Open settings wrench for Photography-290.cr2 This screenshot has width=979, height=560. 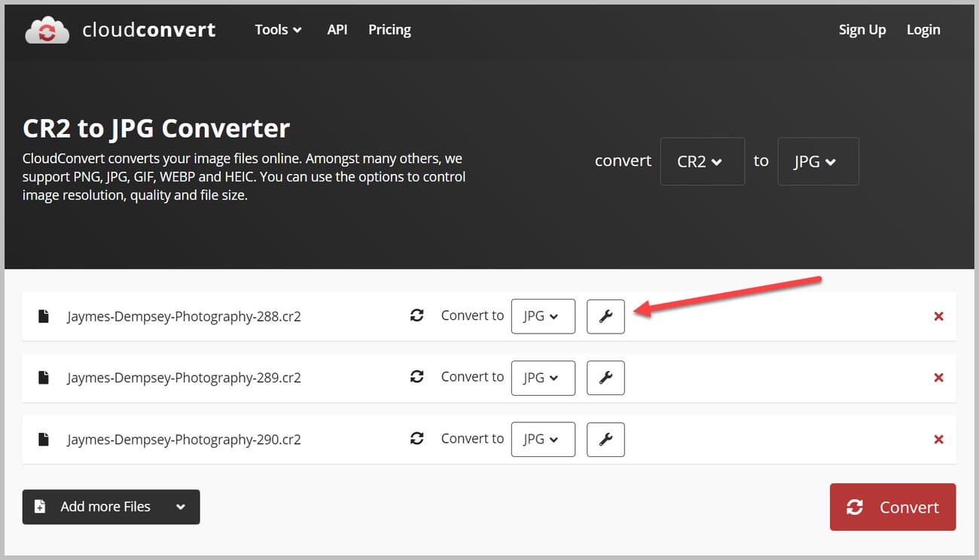point(605,440)
